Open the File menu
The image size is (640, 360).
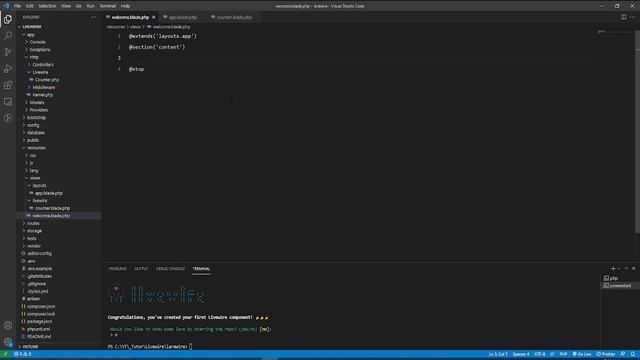17,6
